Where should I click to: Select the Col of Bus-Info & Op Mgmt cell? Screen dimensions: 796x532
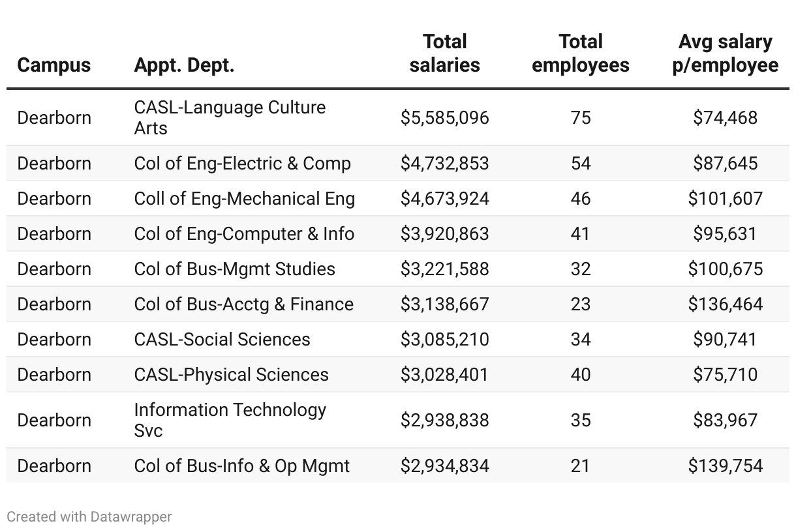pos(241,465)
